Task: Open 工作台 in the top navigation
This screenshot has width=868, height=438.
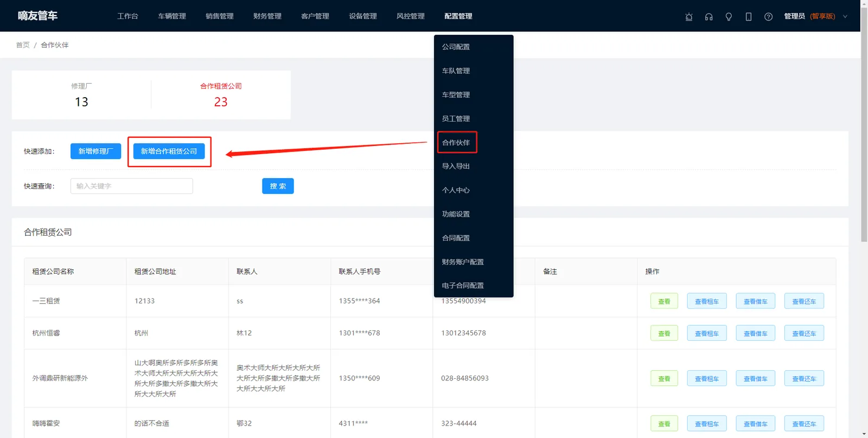Action: click(x=127, y=16)
